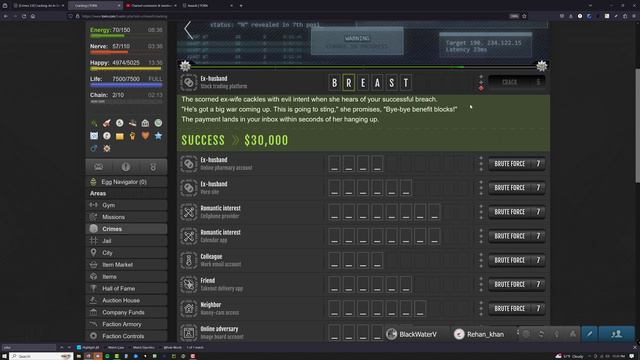Click the Faction Armory gun icon
The image size is (640, 360).
(93, 324)
